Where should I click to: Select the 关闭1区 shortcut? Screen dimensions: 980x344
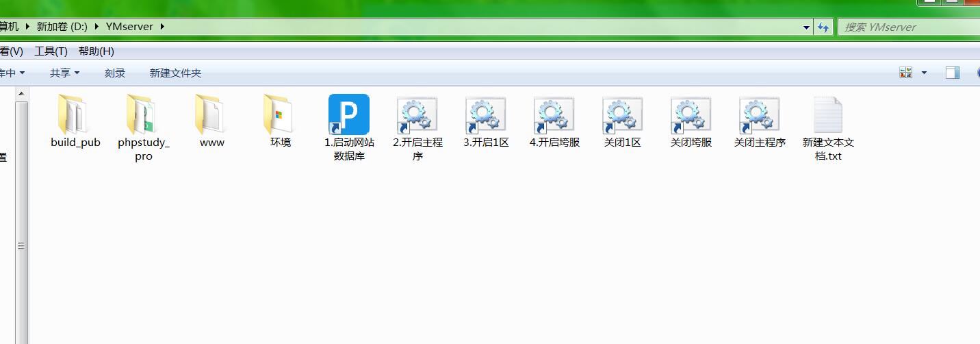[x=623, y=115]
